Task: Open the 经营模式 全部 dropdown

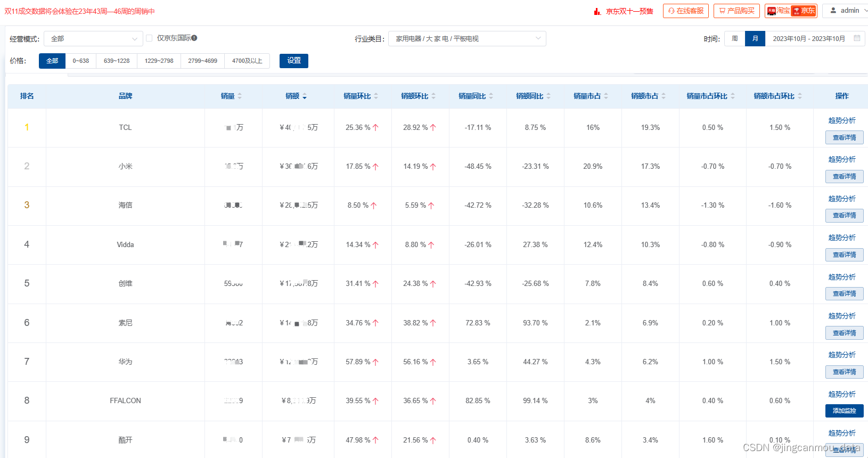Action: [x=93, y=39]
